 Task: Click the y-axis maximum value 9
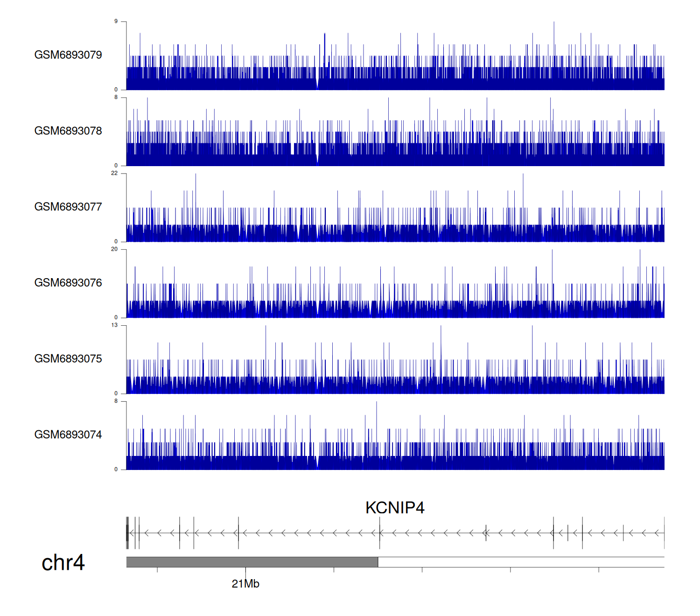tap(116, 21)
